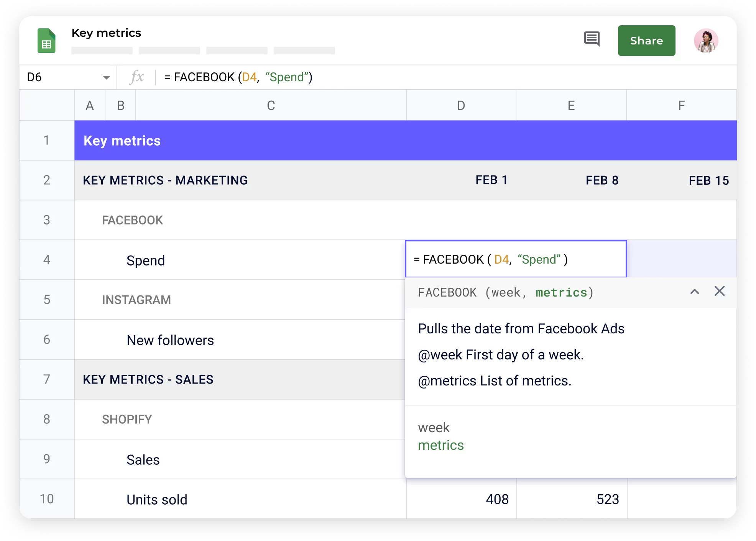Screen dimensions: 756x541
Task: Select column C header
Action: coord(271,105)
